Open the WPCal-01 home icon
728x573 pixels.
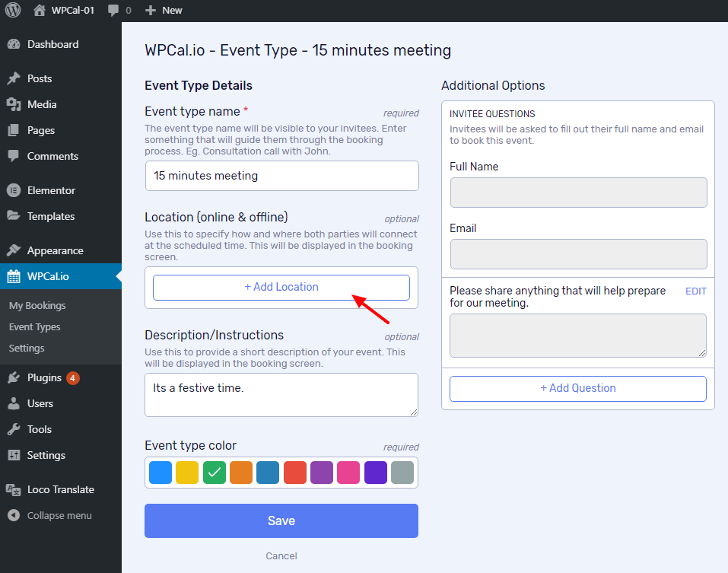(40, 10)
